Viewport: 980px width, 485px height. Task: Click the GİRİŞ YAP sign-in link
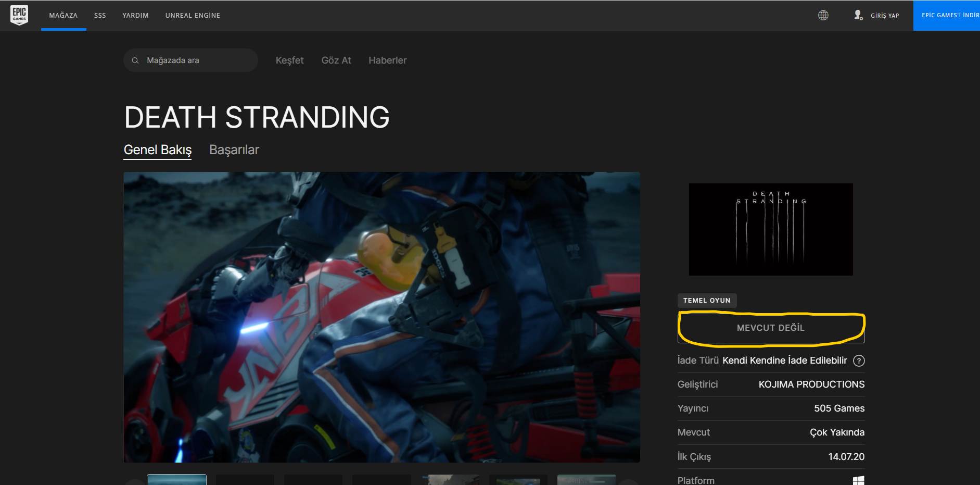coord(885,16)
